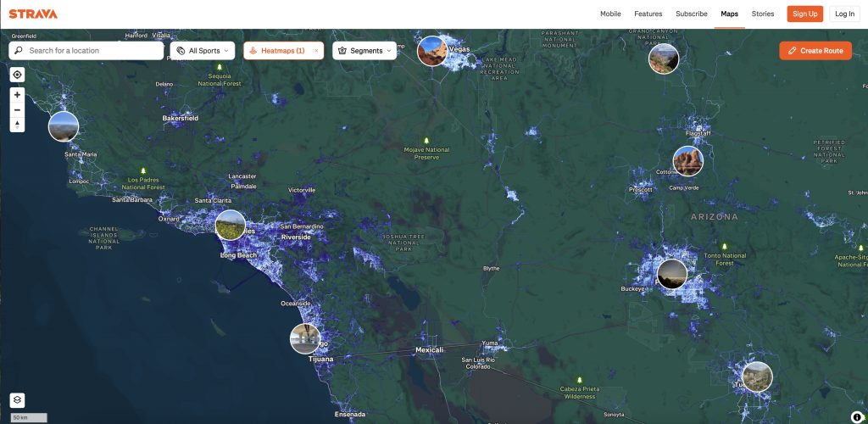
Task: Click the ARIZONA state label
Action: [x=715, y=217]
